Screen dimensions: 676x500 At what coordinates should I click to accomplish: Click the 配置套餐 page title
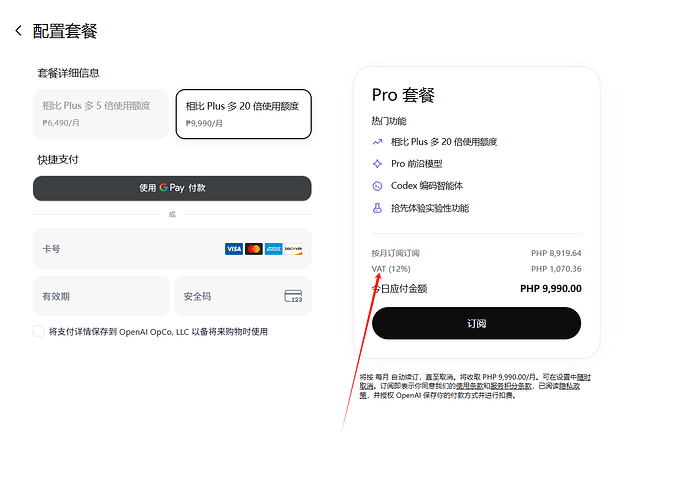tap(65, 31)
